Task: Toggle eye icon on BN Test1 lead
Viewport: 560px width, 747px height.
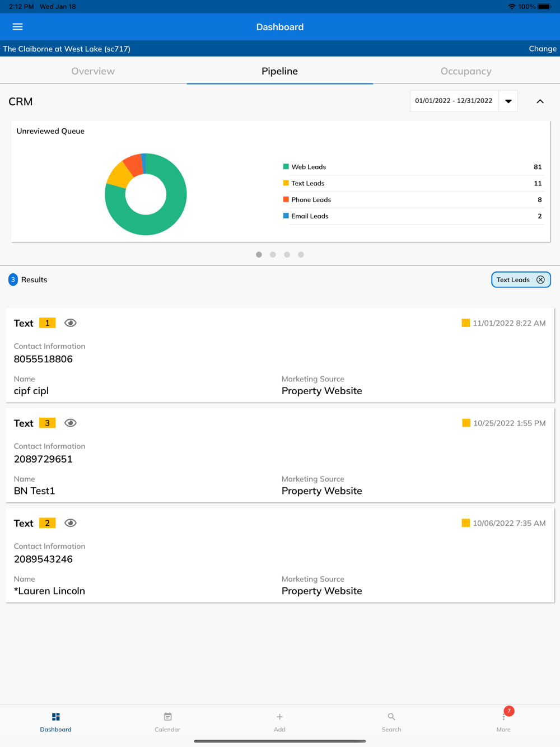Action: [71, 423]
